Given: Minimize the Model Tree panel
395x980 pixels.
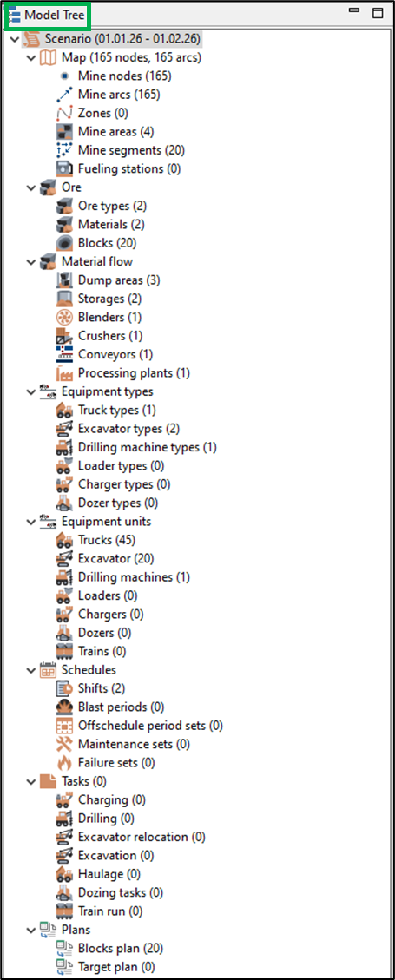Looking at the screenshot, I should pyautogui.click(x=353, y=12).
